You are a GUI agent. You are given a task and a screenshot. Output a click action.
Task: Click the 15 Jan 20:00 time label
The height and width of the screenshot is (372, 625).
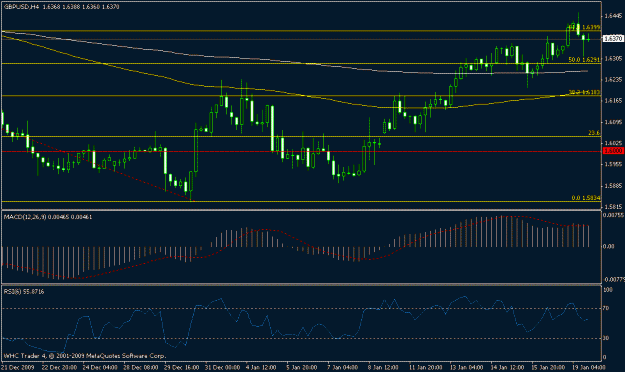click(x=548, y=367)
